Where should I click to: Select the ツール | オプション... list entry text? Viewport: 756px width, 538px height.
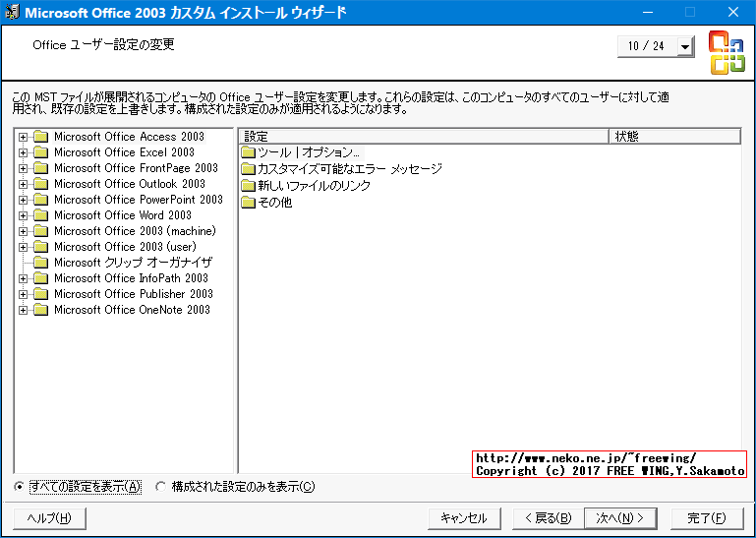coord(309,153)
